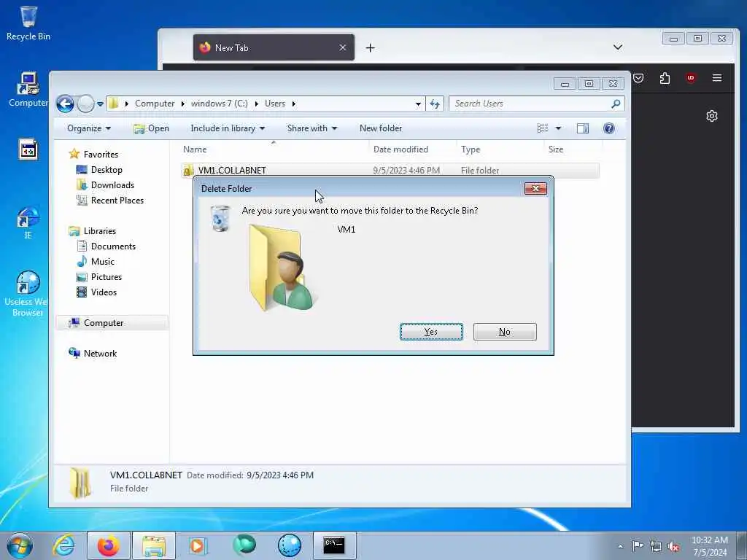Select Computer in navigation pane

[112, 323]
